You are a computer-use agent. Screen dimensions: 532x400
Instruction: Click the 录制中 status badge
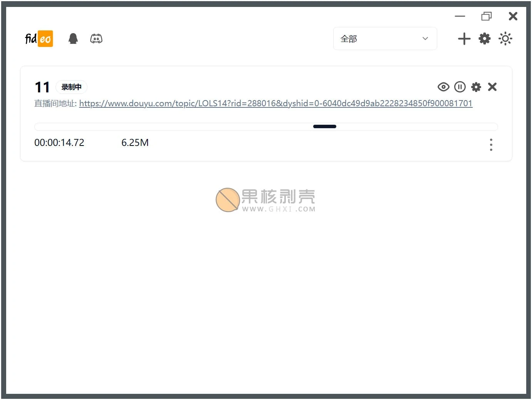pyautogui.click(x=72, y=87)
